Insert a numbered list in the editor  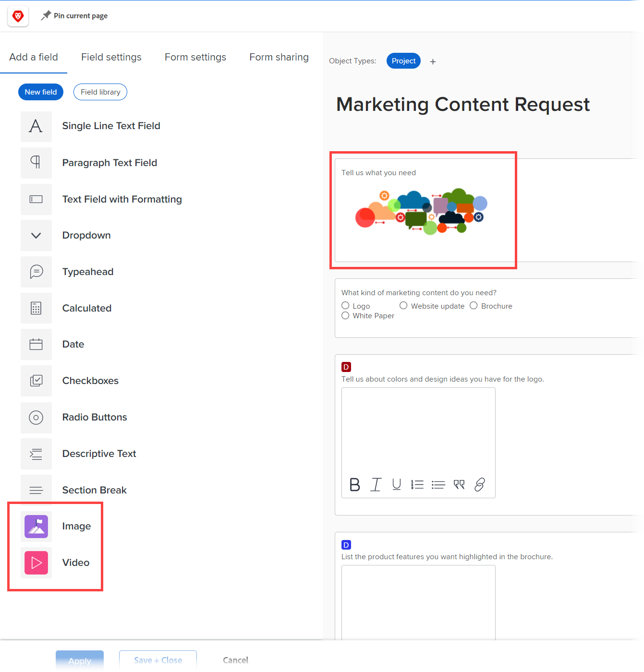417,485
